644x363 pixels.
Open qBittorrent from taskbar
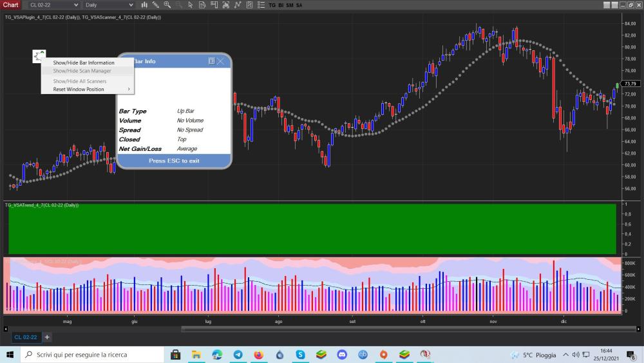(363, 355)
